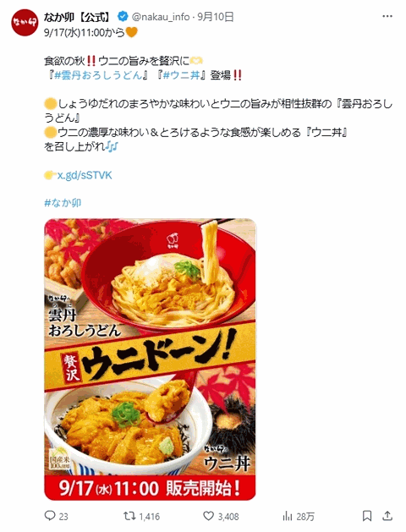Click the なか卯【公式】 account name
This screenshot has width=406, height=532.
[x=79, y=16]
